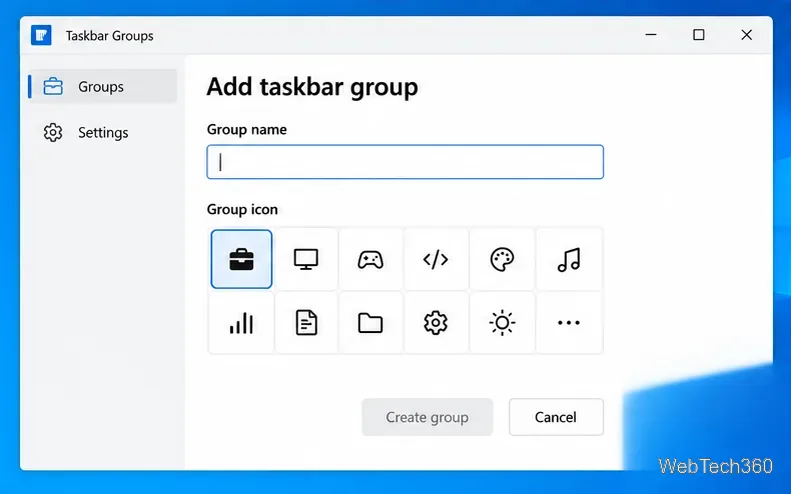Click the Taskbar Groups app logo
Viewport: 791px width, 494px height.
[41, 35]
